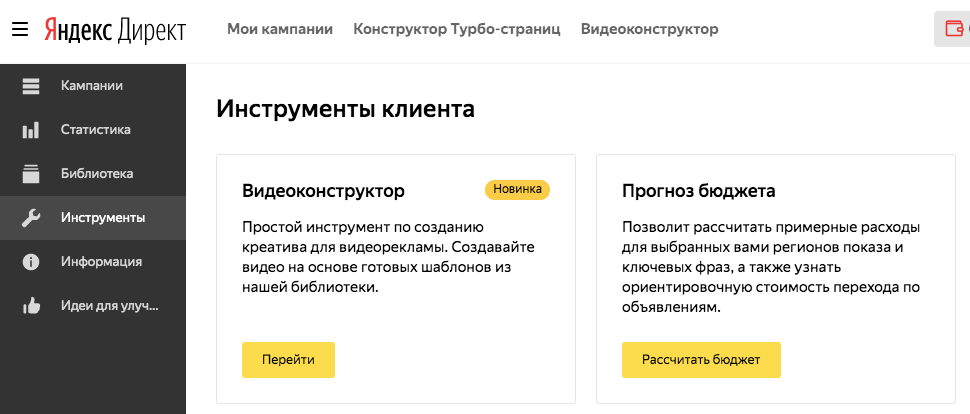Click the Кампании list icon

31,86
